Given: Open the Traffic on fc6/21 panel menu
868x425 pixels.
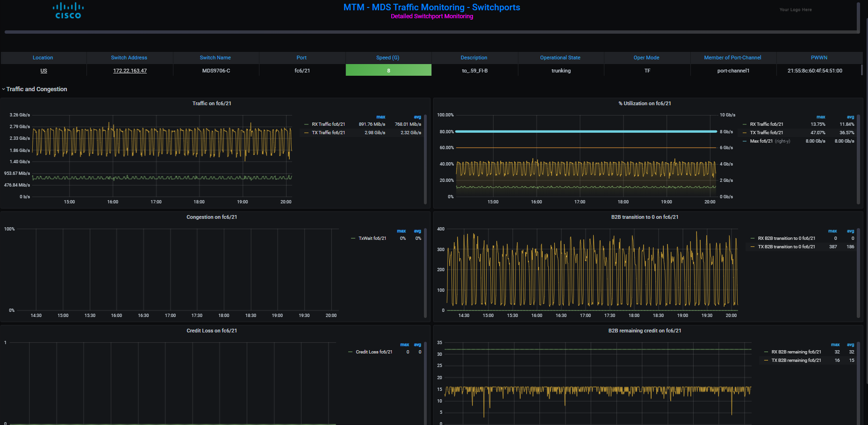Looking at the screenshot, I should [212, 103].
